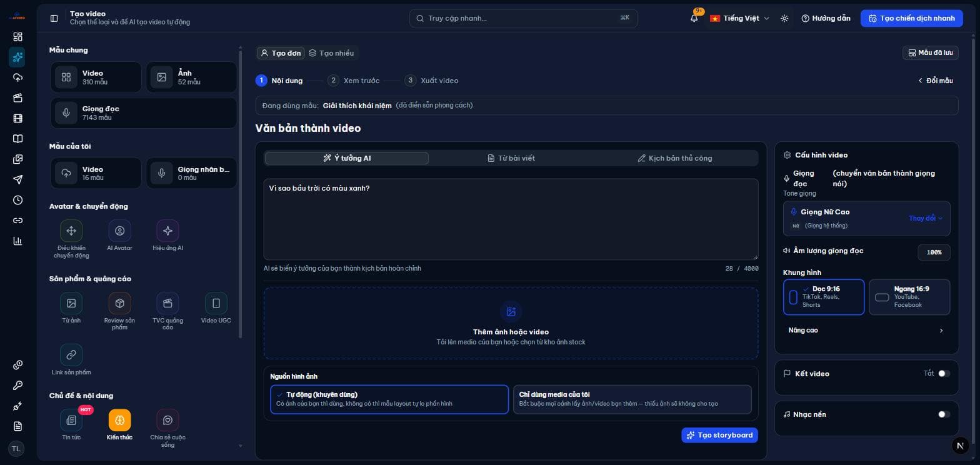980x465 pixels.
Task: Choose the Ngang 16:9 frame
Action: [x=909, y=297]
